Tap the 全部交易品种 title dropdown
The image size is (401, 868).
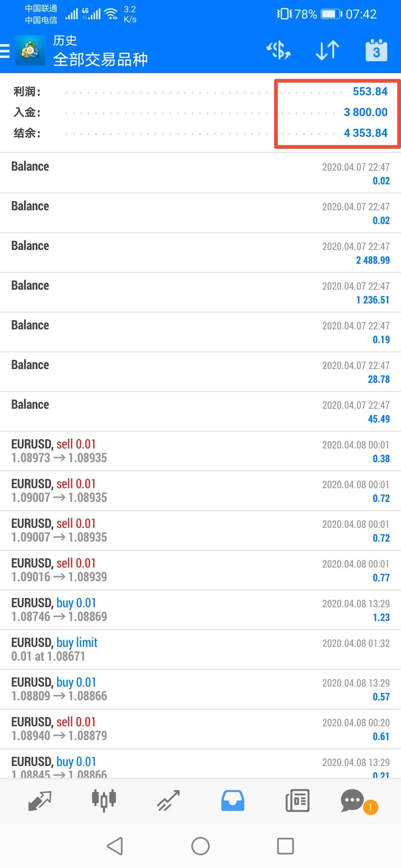pos(100,59)
